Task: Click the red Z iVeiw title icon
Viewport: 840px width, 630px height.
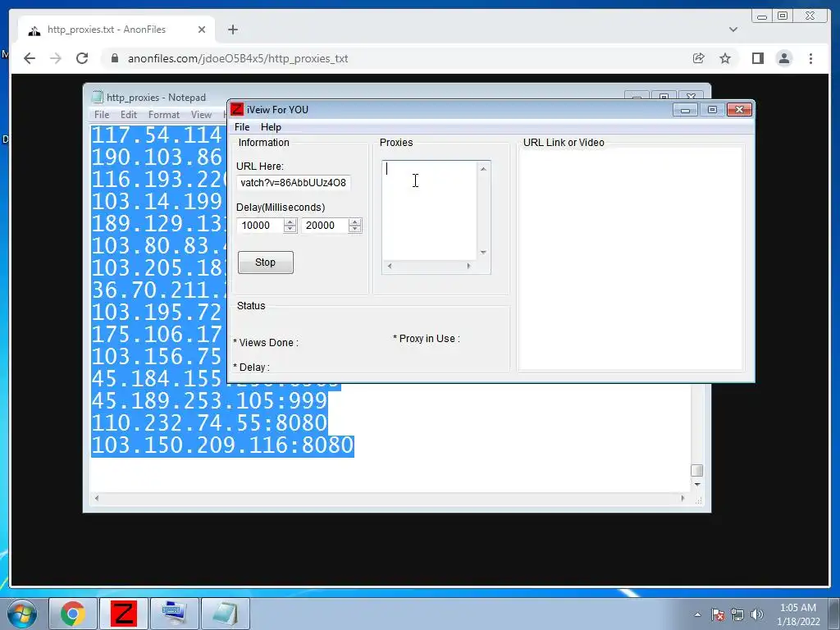Action: 237,109
